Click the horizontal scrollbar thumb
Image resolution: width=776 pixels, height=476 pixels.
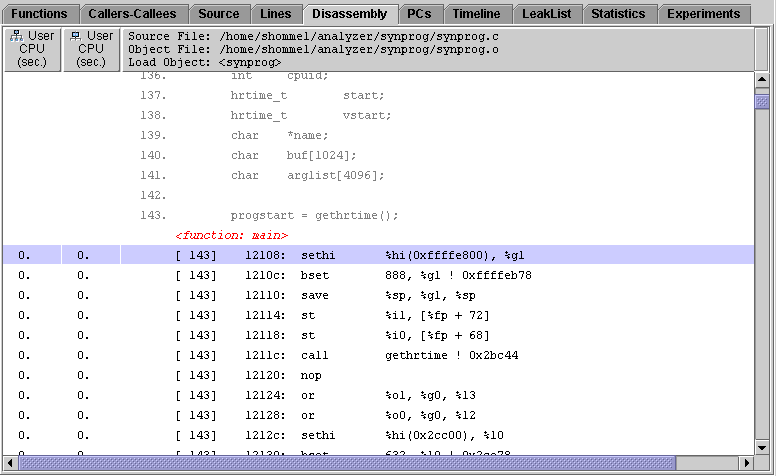click(x=347, y=463)
